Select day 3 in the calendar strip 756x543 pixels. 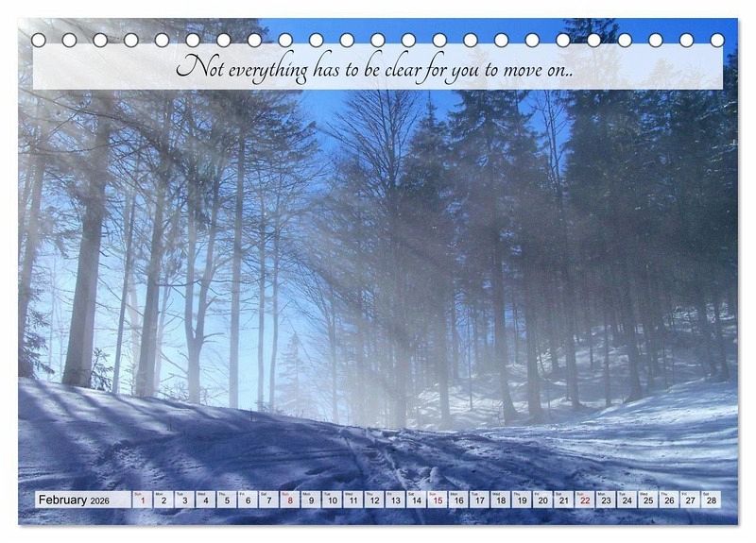tap(184, 500)
